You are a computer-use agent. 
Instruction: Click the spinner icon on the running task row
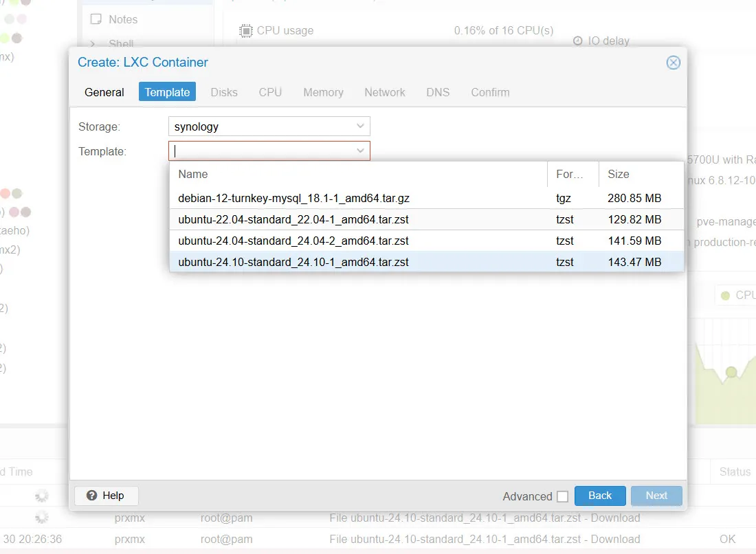click(x=41, y=496)
